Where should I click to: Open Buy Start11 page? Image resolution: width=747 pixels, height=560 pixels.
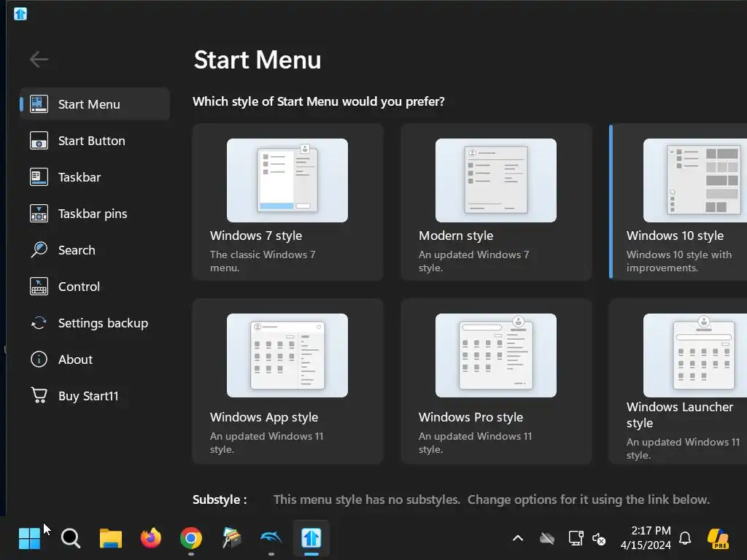95,396
